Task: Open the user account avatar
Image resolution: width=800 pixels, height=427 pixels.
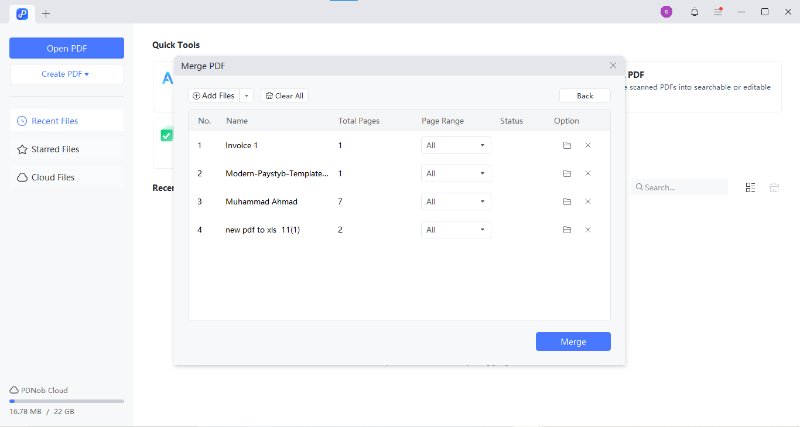Action: [666, 12]
